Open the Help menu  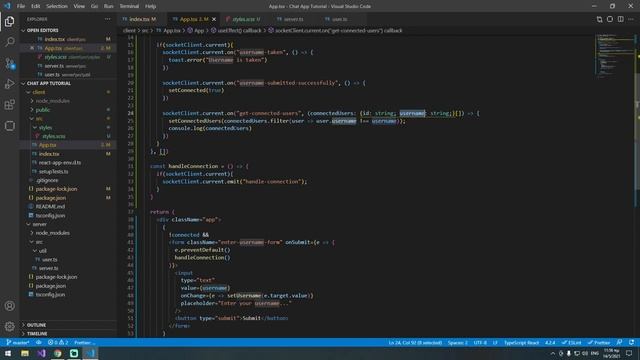pos(151,6)
